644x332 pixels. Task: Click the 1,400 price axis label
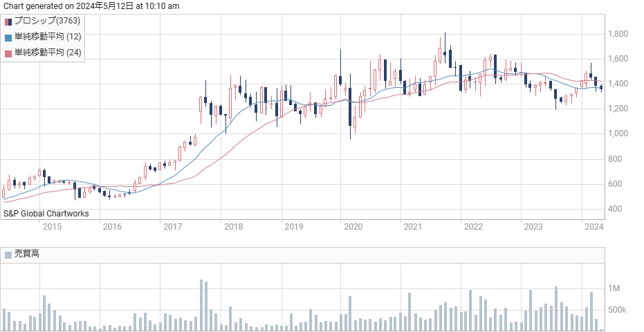point(618,84)
